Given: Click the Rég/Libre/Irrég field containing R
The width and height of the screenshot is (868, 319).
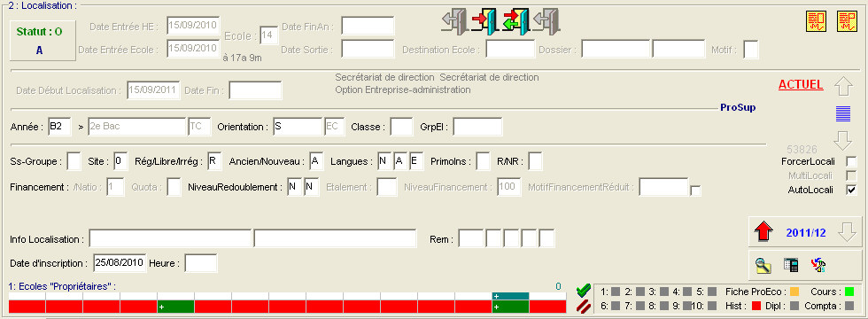Looking at the screenshot, I should pyautogui.click(x=214, y=161).
